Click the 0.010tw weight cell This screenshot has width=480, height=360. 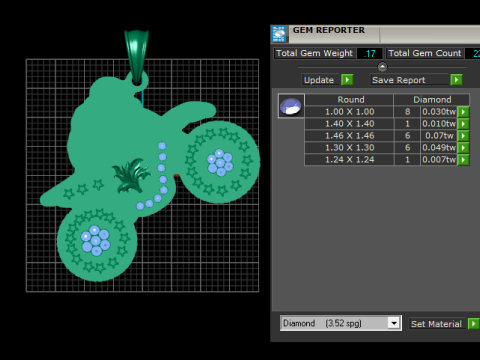(439, 124)
